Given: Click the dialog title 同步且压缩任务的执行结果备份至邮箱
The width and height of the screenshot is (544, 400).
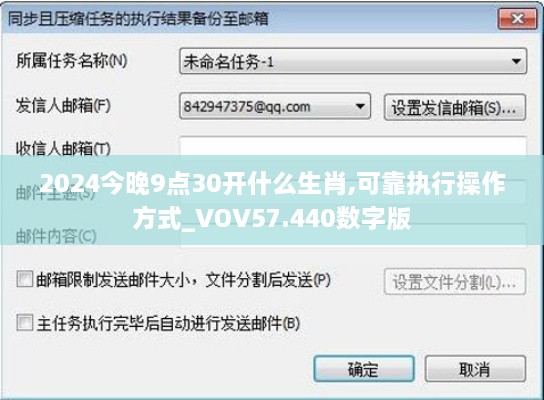Looking at the screenshot, I should [x=138, y=19].
